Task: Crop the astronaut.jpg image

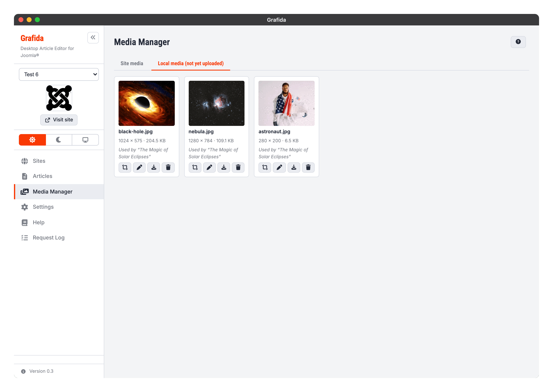Action: pyautogui.click(x=265, y=167)
